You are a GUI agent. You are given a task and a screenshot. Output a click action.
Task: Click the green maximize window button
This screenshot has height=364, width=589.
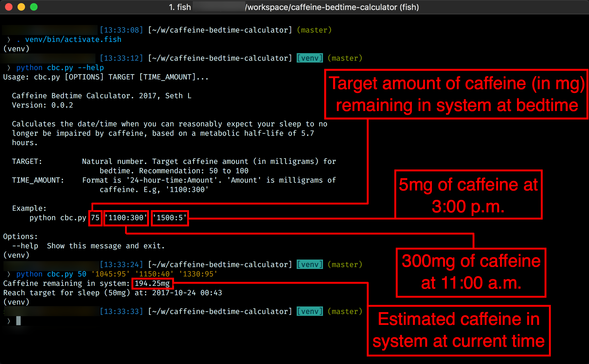click(34, 7)
